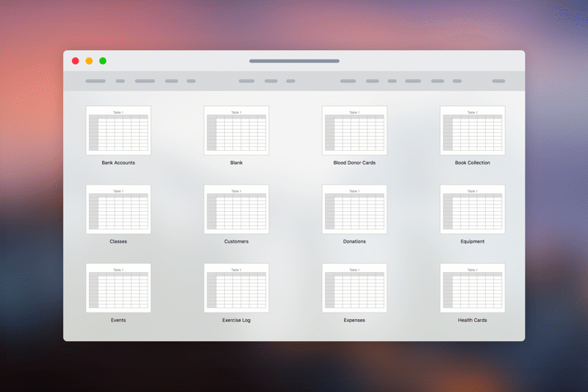
Task: Close the window with the red button
Action: tap(76, 61)
